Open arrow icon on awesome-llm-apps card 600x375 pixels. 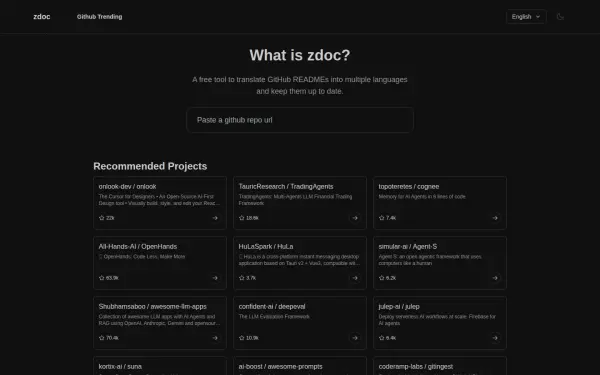pyautogui.click(x=215, y=338)
